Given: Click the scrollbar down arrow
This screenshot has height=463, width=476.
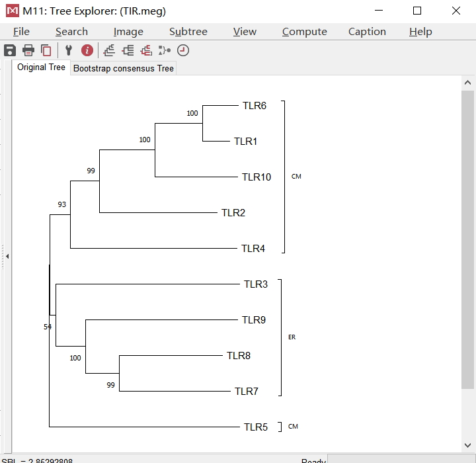Looking at the screenshot, I should point(467,445).
